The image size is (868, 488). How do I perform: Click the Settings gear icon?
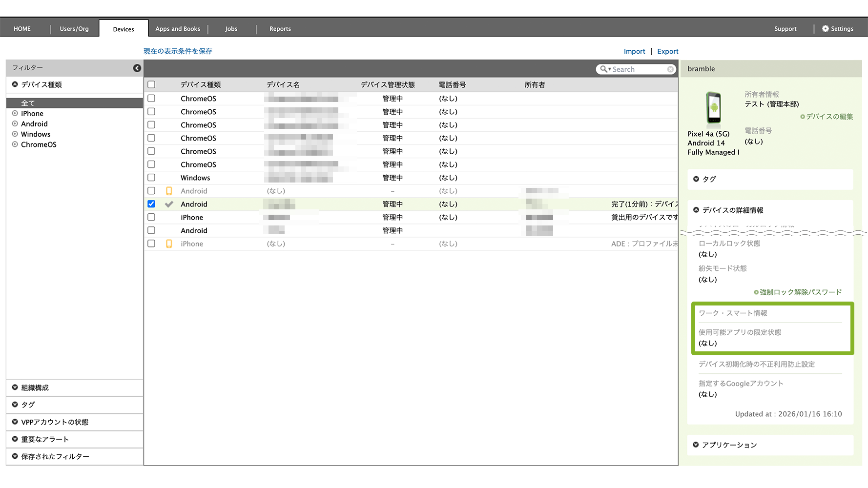(x=825, y=29)
